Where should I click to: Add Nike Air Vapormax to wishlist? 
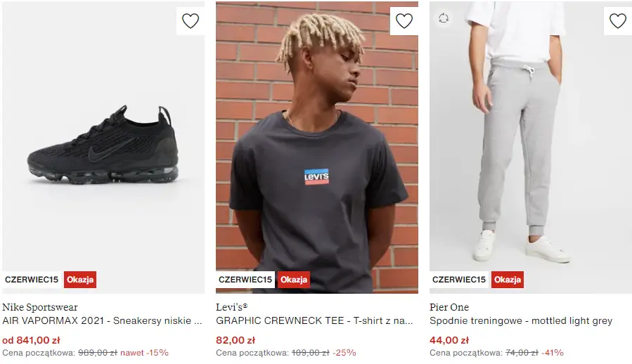tap(191, 20)
